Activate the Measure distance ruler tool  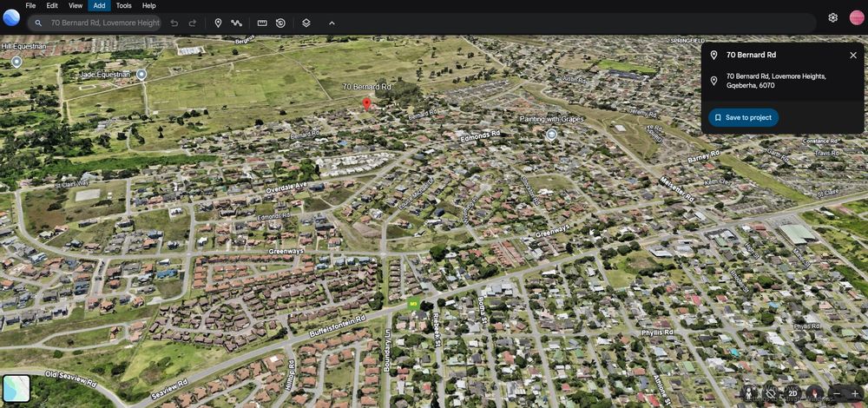[262, 23]
